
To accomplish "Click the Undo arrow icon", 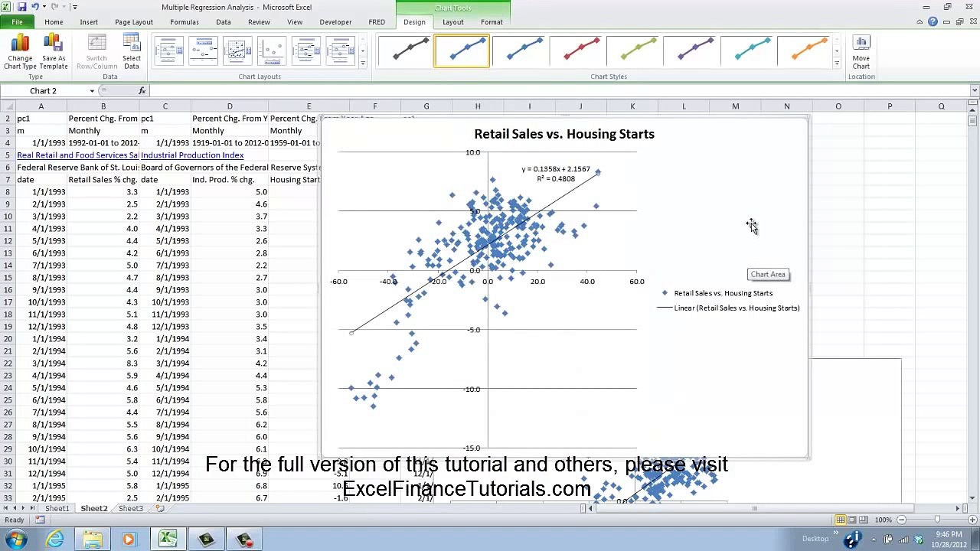I will [x=34, y=7].
